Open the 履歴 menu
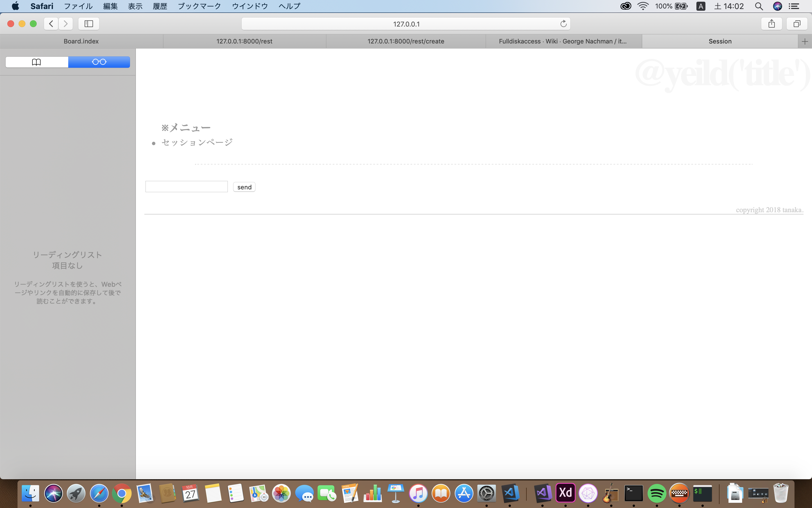 pos(160,6)
